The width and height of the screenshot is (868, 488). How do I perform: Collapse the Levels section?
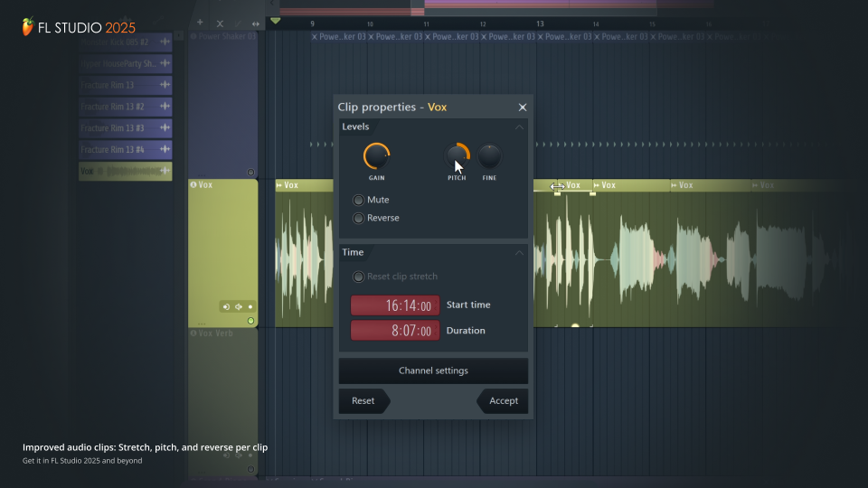click(519, 127)
